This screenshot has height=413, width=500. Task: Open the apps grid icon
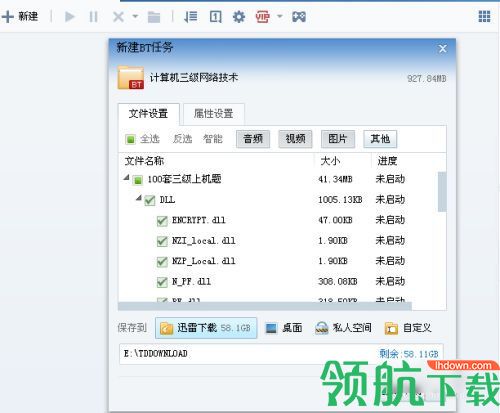[484, 16]
